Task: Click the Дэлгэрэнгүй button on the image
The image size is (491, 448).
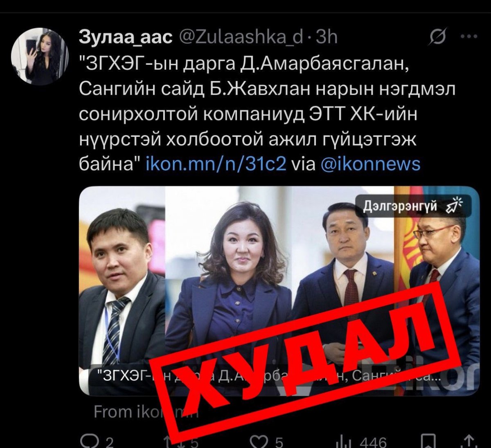Action: click(413, 206)
